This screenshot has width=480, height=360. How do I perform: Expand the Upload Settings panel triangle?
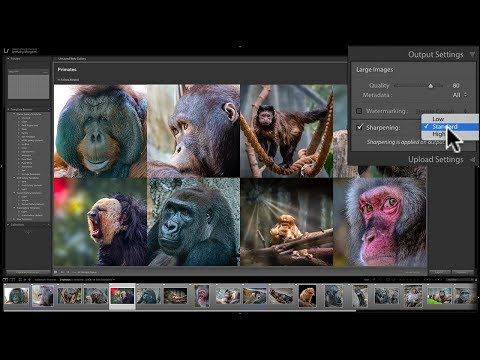click(x=472, y=160)
